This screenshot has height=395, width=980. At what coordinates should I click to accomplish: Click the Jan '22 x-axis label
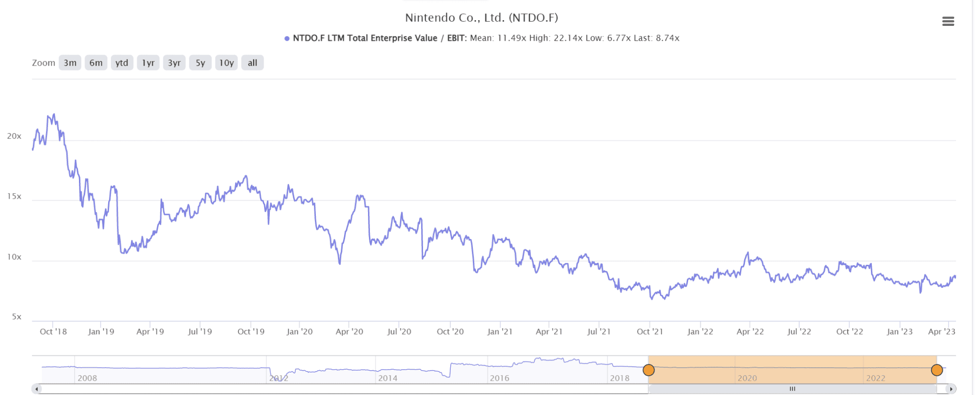[700, 331]
